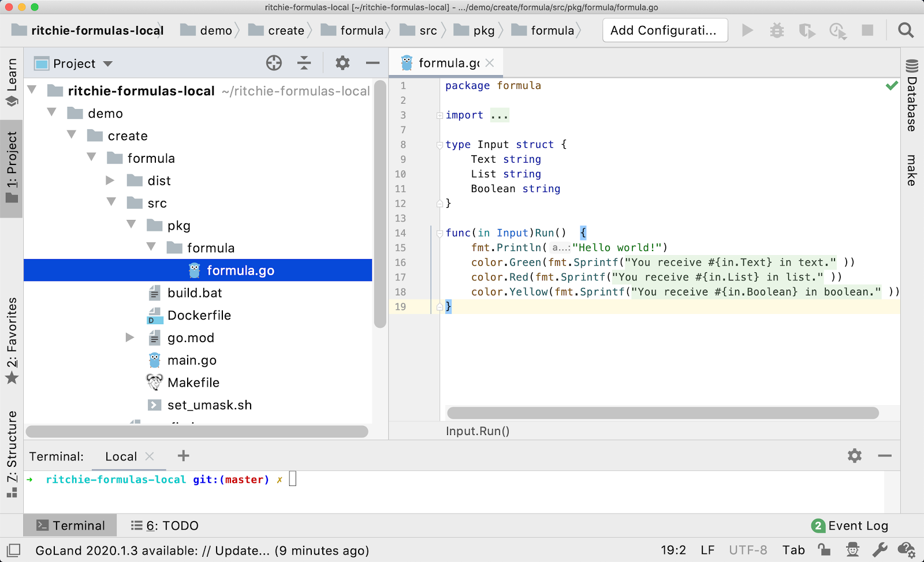924x562 pixels.
Task: Click the inspector hat icon in status bar
Action: pos(852,550)
